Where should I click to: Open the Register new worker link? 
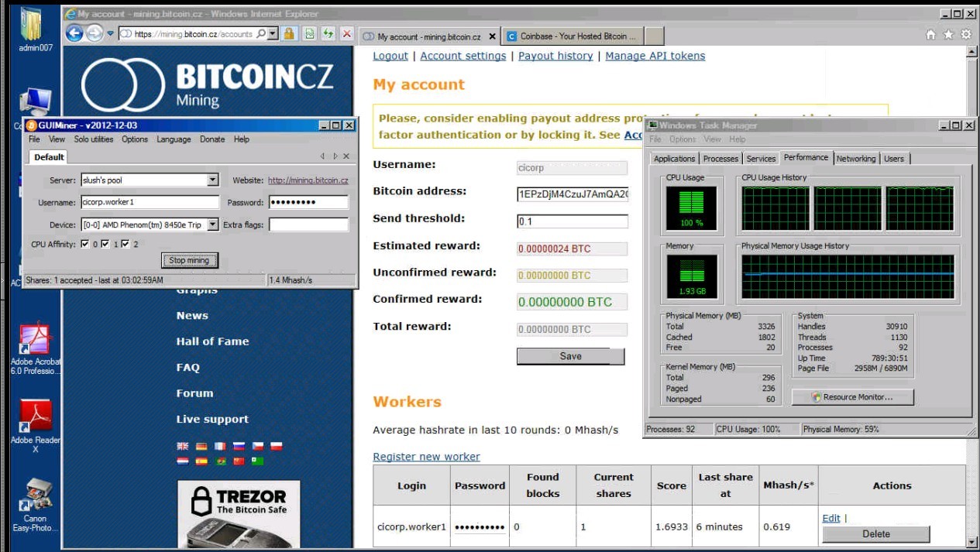point(426,457)
